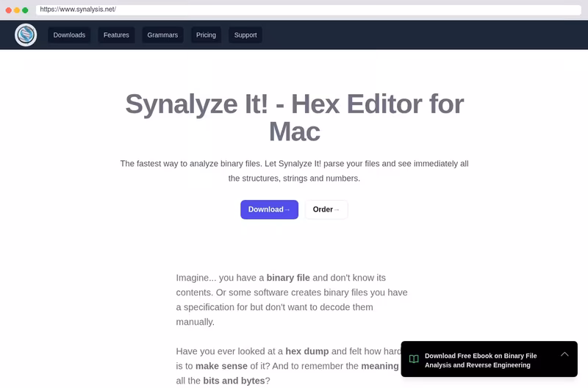The height and width of the screenshot is (388, 588).
Task: Click the green maximize window button
Action: click(x=25, y=10)
